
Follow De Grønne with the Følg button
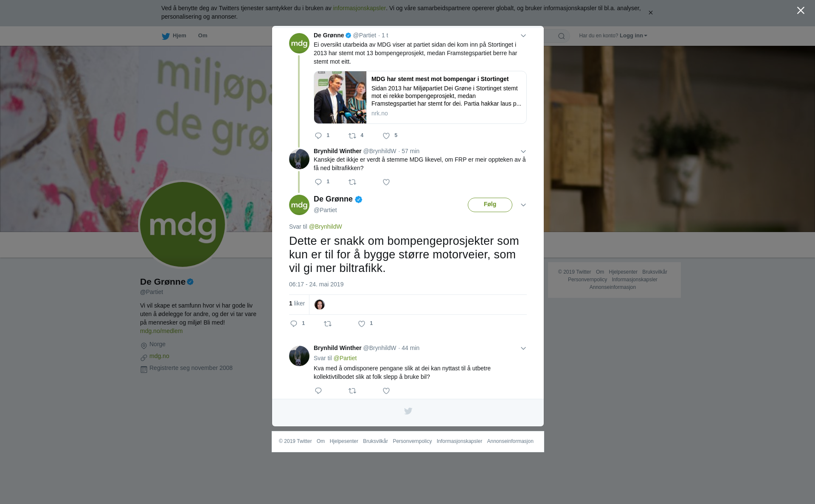pyautogui.click(x=490, y=204)
